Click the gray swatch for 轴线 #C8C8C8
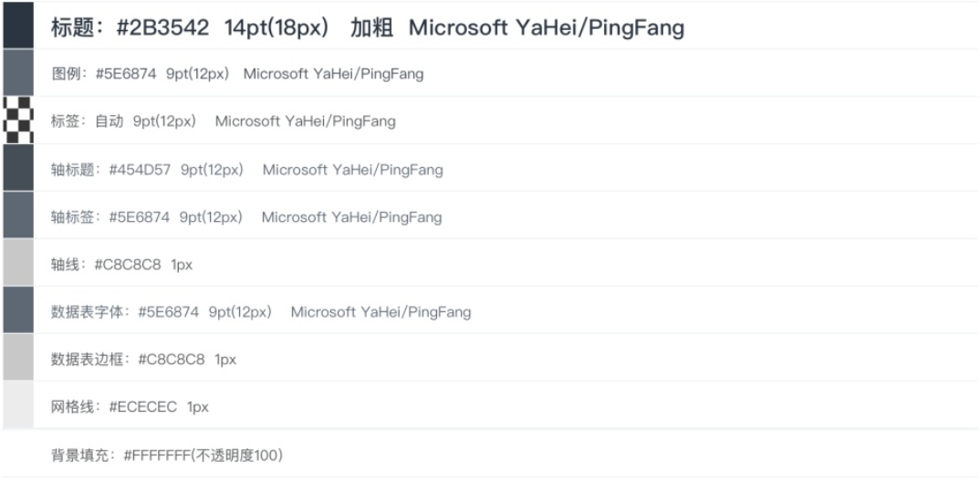 tap(16, 264)
